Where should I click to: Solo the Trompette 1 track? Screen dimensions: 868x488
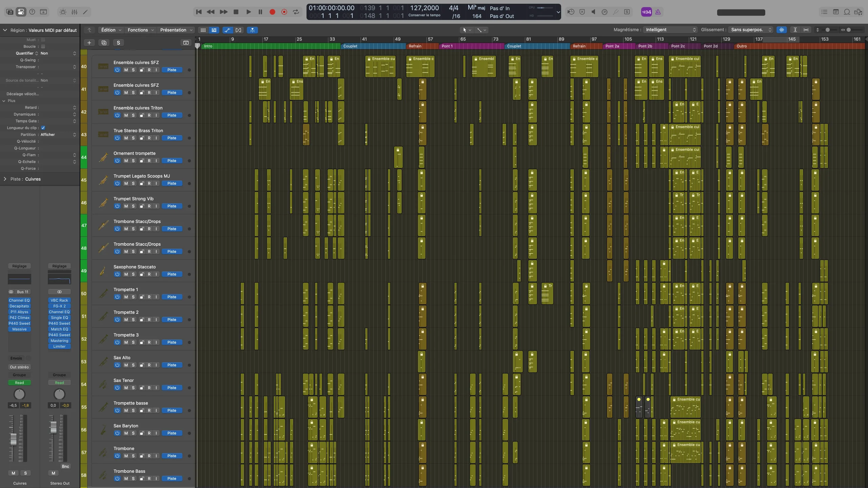(x=133, y=297)
